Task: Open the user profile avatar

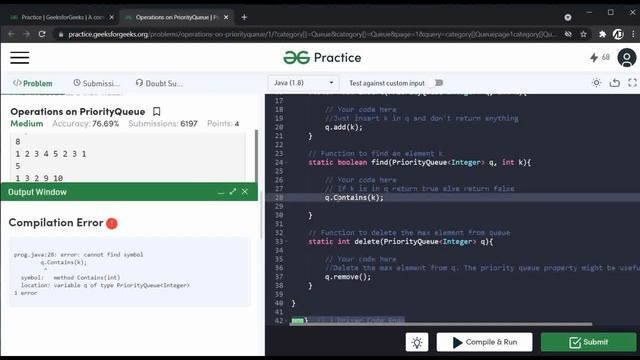Action: 627,58
